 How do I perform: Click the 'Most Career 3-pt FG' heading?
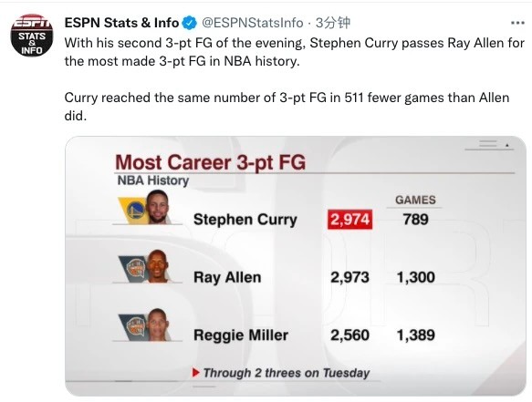tap(211, 162)
